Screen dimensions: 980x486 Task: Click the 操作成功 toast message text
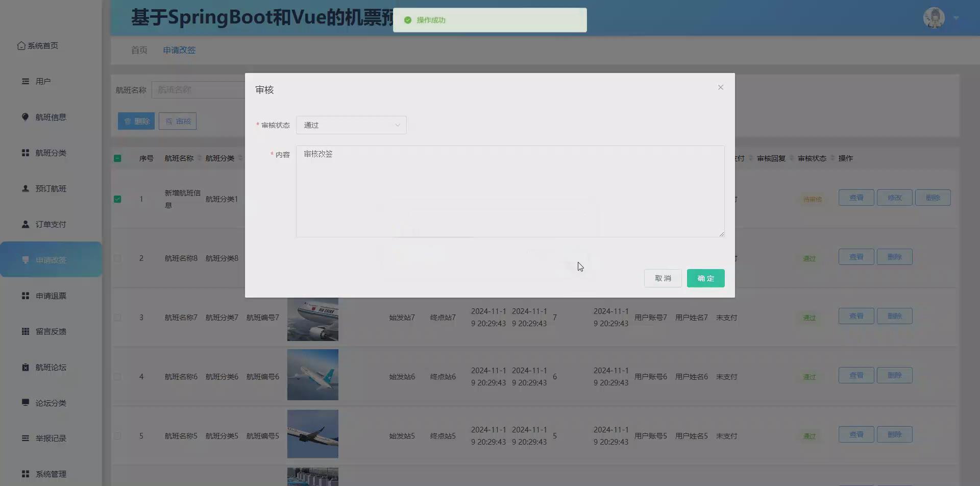431,20
